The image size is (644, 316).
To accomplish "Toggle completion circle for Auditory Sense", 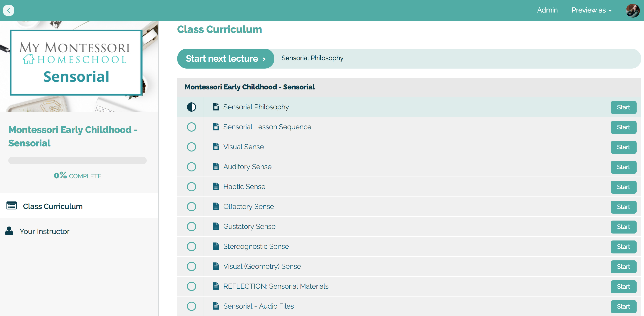I will pyautogui.click(x=192, y=167).
